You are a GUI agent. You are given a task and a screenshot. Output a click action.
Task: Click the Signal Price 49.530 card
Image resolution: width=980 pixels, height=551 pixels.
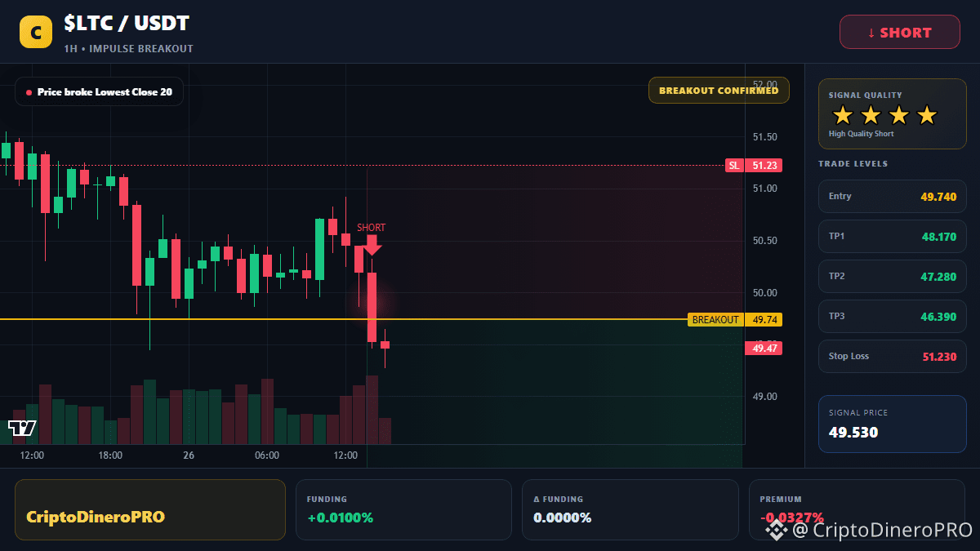click(x=892, y=424)
